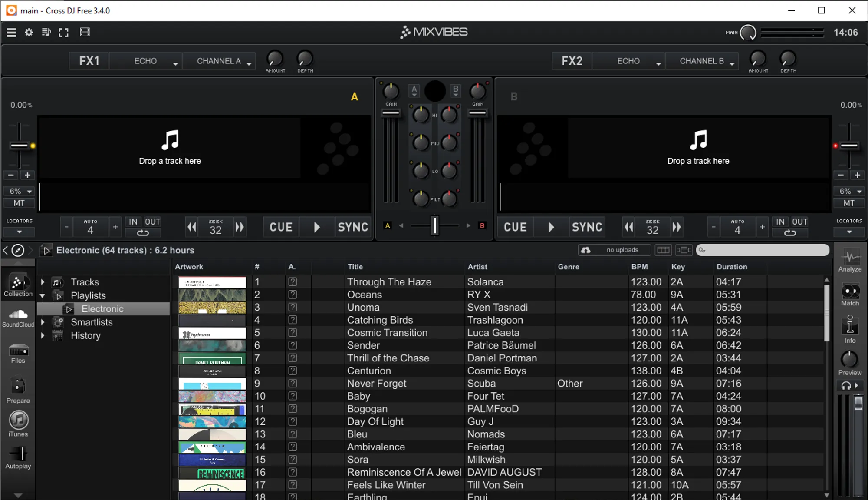Screen dimensions: 868x500
Task: Open the settings gear in top toolbar
Action: click(x=29, y=33)
